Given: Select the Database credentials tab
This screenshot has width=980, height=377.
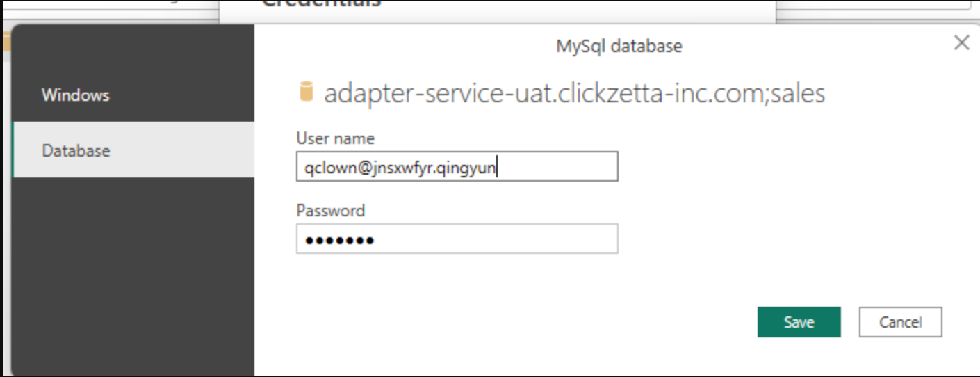Looking at the screenshot, I should [76, 150].
